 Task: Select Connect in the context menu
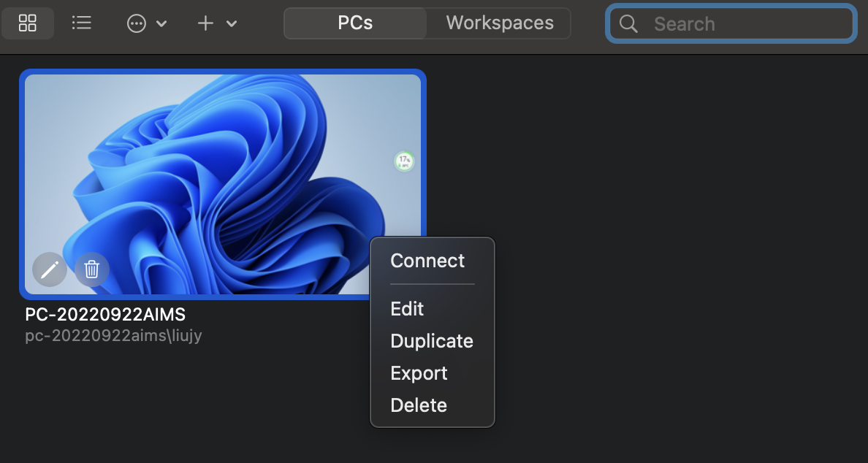(x=427, y=261)
